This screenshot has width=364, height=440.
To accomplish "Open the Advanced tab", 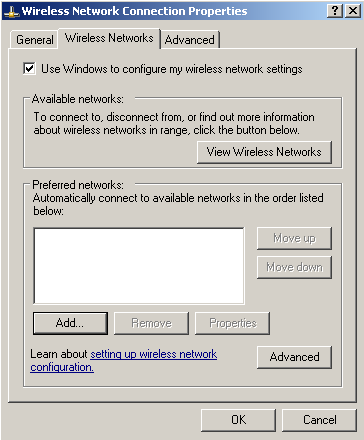I will click(190, 40).
